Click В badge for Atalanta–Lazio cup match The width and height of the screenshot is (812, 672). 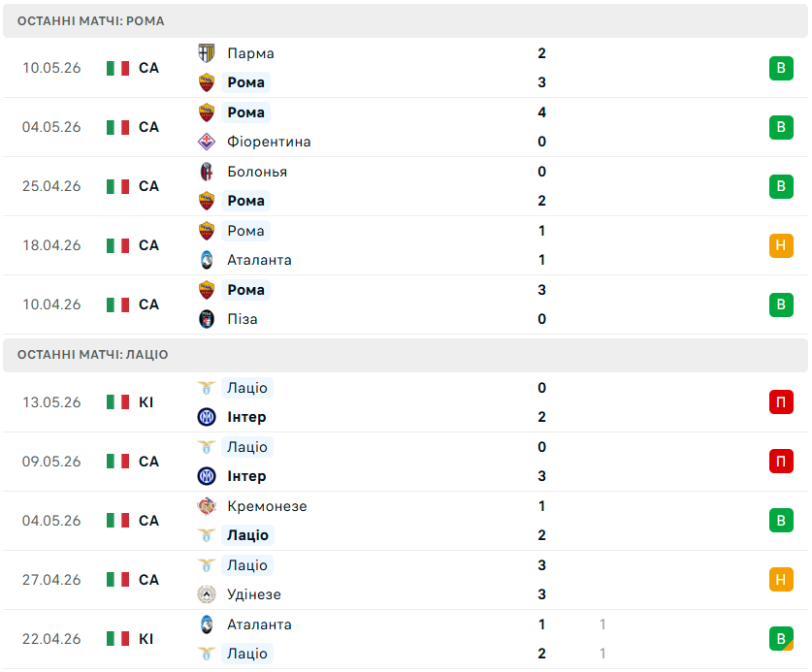coord(781,639)
